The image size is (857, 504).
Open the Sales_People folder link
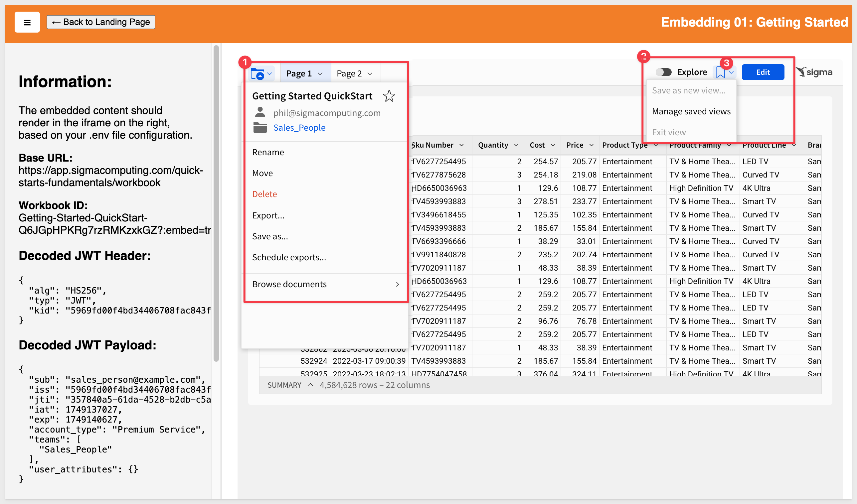pyautogui.click(x=299, y=128)
